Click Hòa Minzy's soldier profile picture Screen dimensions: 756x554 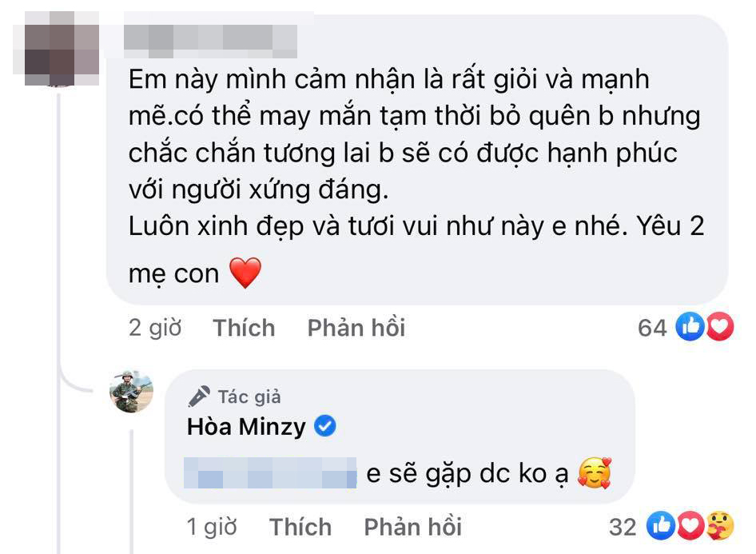(131, 392)
